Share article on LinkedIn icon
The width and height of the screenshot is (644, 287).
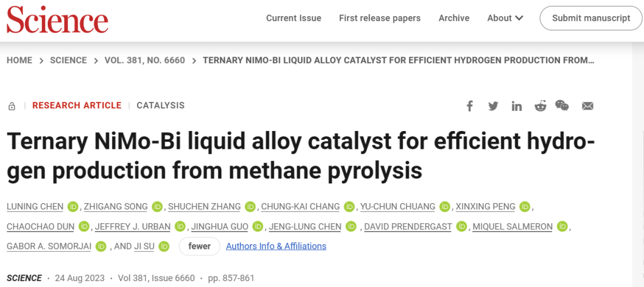pos(516,106)
